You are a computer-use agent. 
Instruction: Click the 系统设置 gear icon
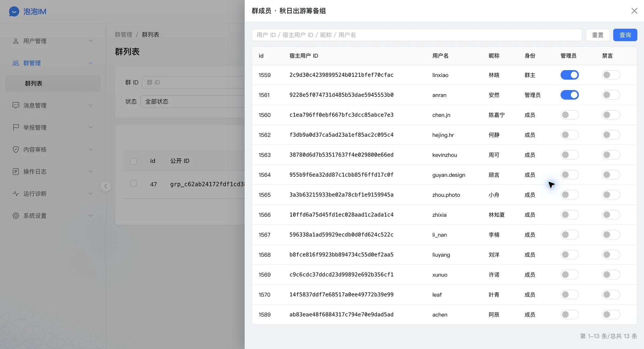pos(16,216)
